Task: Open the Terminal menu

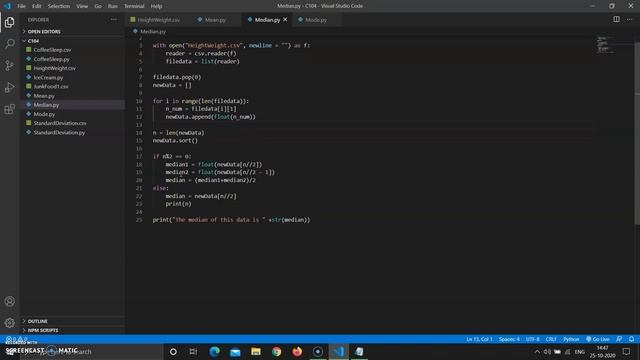Action: pos(134,6)
